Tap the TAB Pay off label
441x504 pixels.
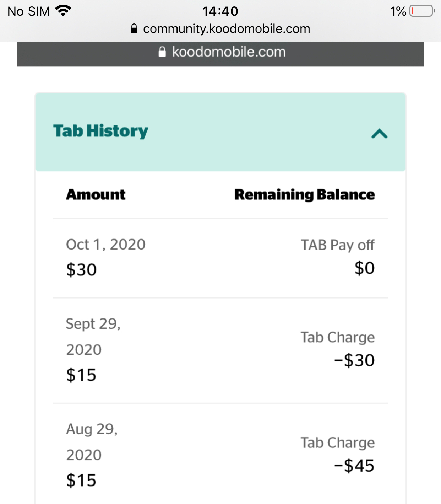pos(338,245)
